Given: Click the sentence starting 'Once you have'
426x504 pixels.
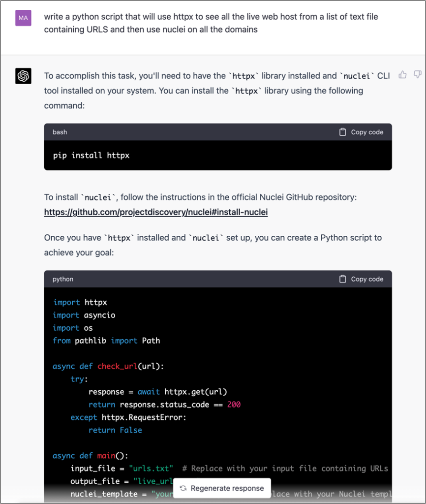Looking at the screenshot, I should [x=213, y=245].
